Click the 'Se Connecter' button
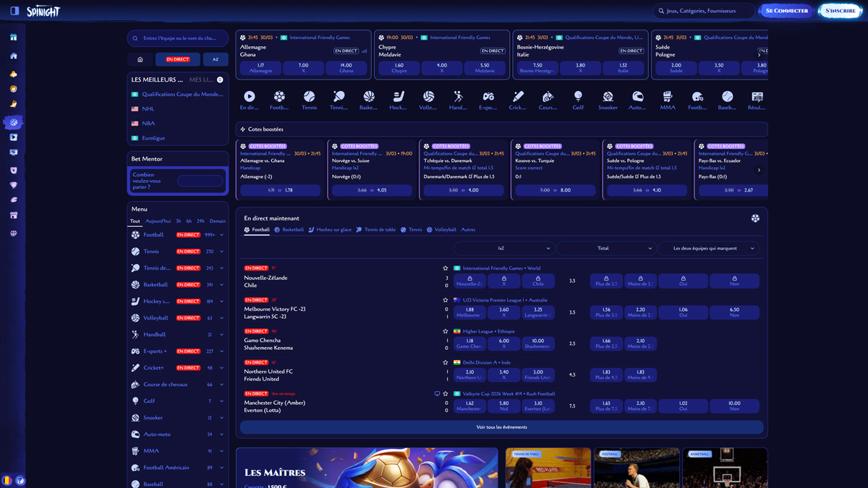Screen dimensions: 868x488 [x=786, y=11]
